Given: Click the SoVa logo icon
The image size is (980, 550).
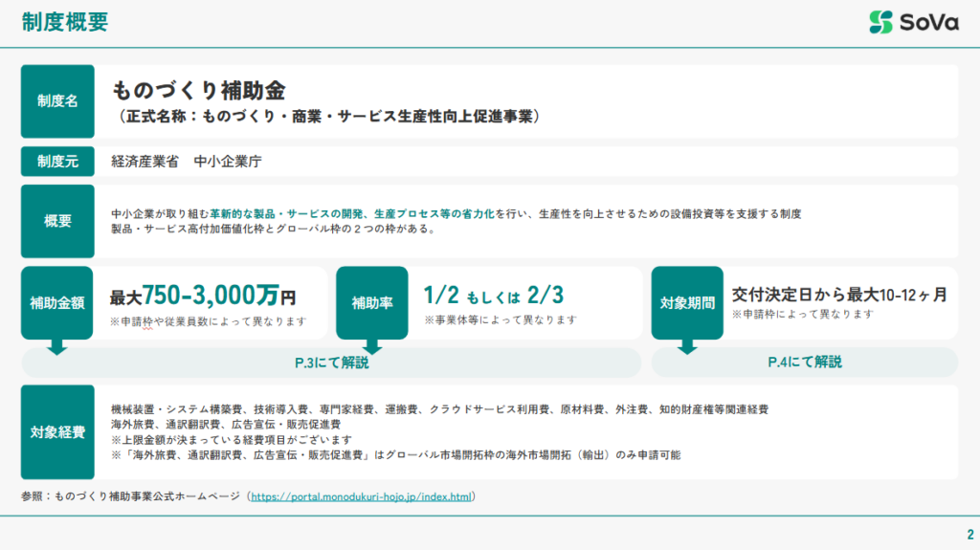Looking at the screenshot, I should point(880,22).
